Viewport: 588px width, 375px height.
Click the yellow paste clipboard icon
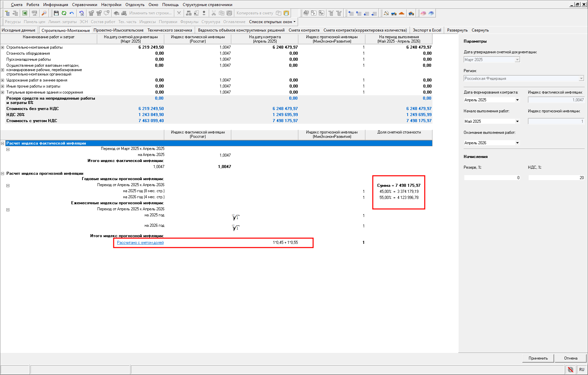[286, 13]
